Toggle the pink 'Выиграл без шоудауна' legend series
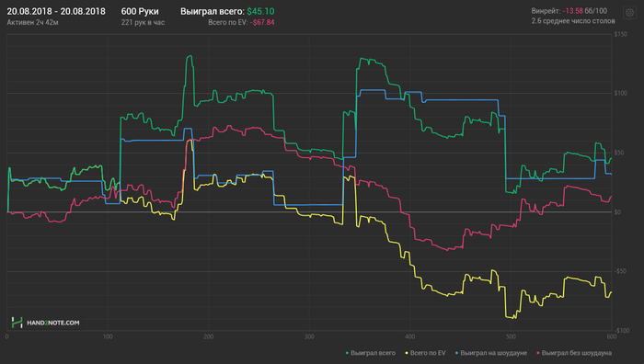This screenshot has height=364, width=644. pos(574,353)
